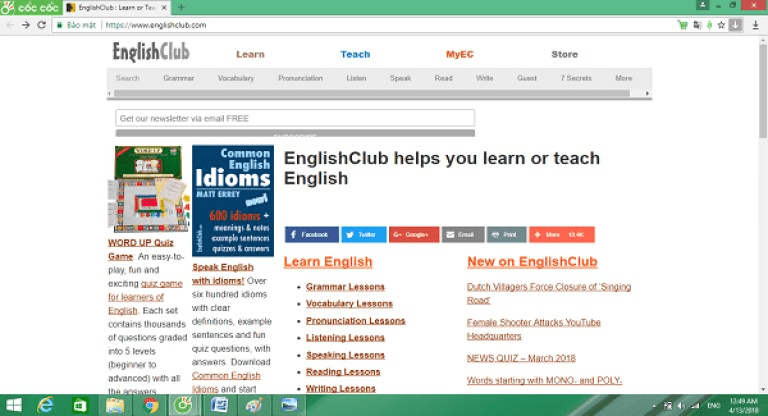768x416 pixels.
Task: Bookmark this page with the star icon
Action: pos(721,25)
